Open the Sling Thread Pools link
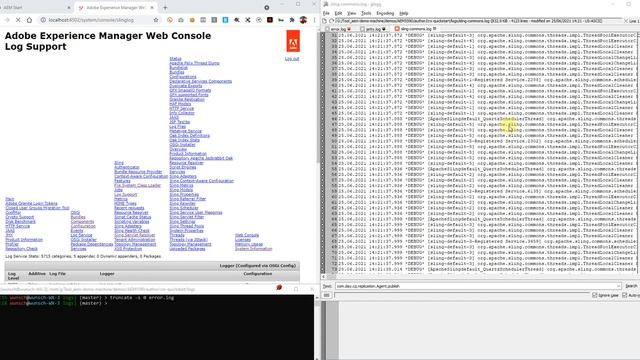Screen dimensions: 640x360 click(x=187, y=226)
